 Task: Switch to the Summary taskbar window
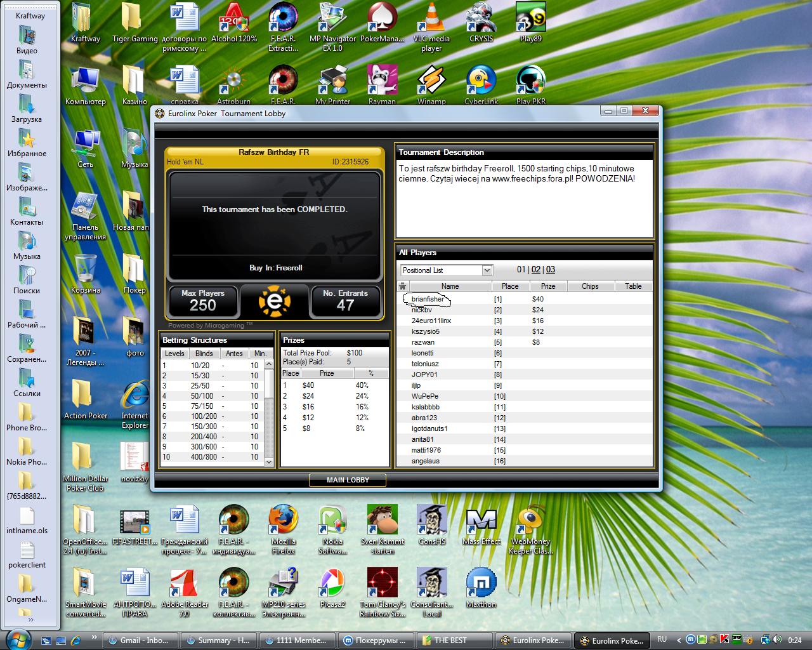pos(219,640)
